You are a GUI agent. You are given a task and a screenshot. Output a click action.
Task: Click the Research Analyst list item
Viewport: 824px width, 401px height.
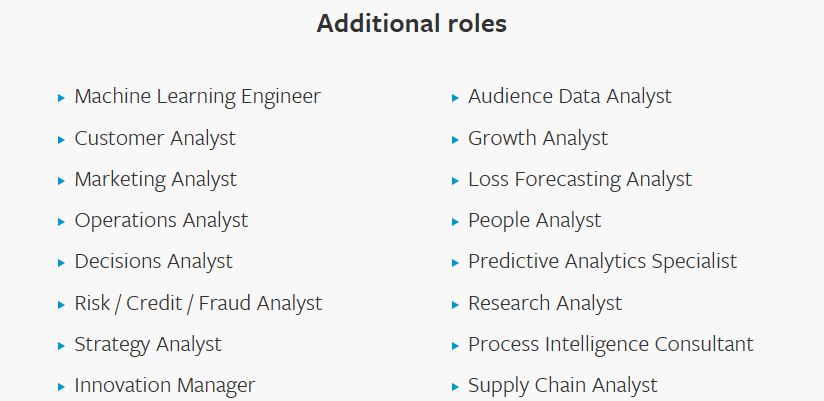pos(545,303)
